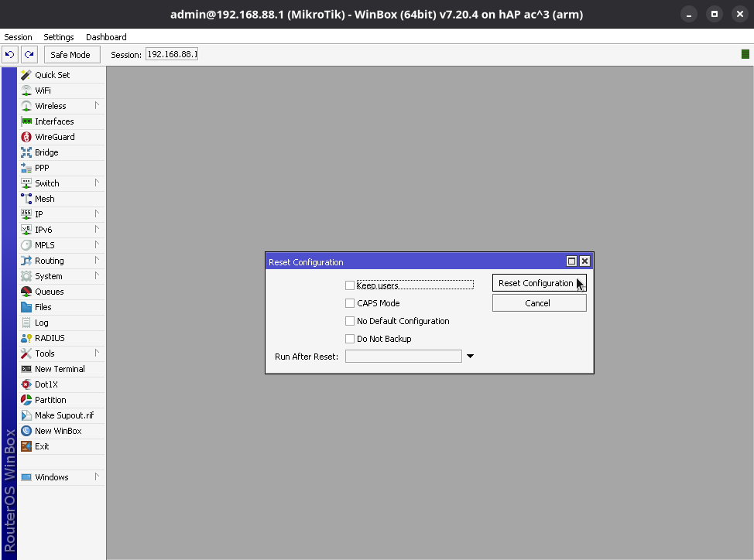Enable the Keep users checkbox
Viewport: 754px width, 560px height.
click(x=350, y=285)
